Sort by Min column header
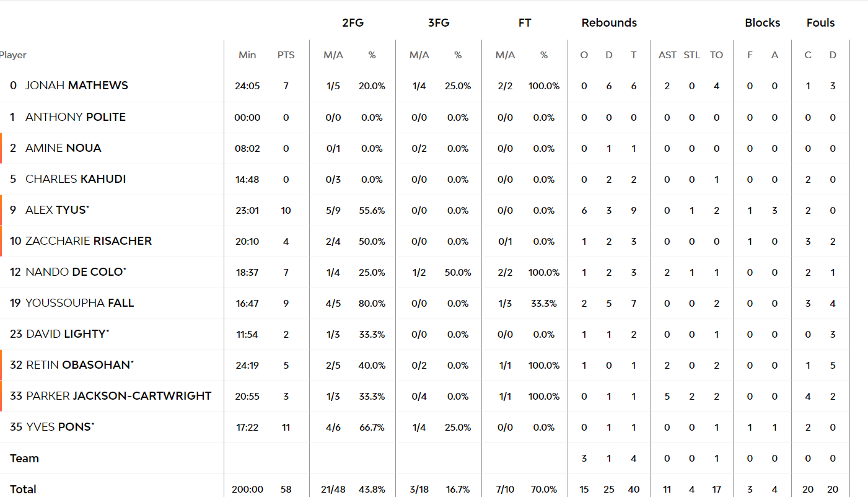Screen dimensions: 868x497 pos(247,55)
